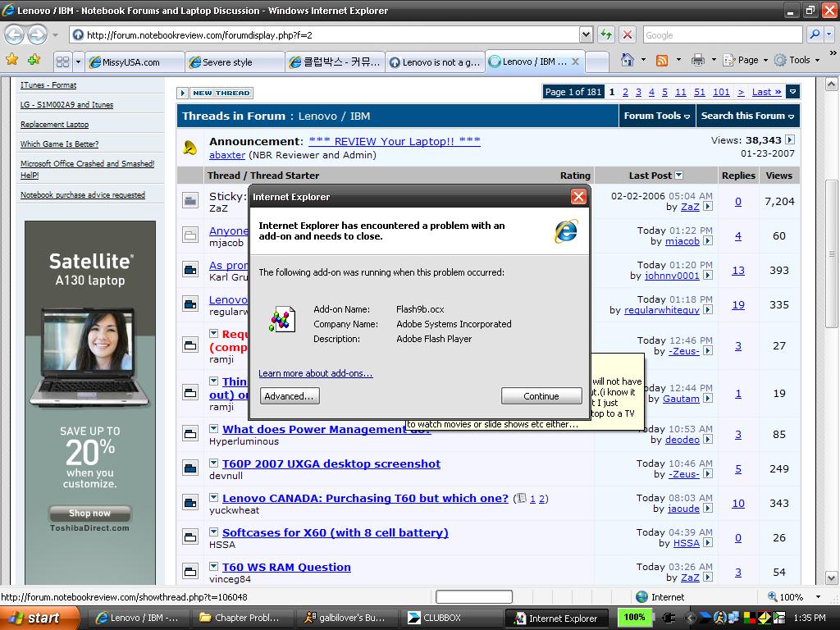Viewport: 840px width, 630px height.
Task: Go to last post by regularwhiteguy
Action: point(708,310)
